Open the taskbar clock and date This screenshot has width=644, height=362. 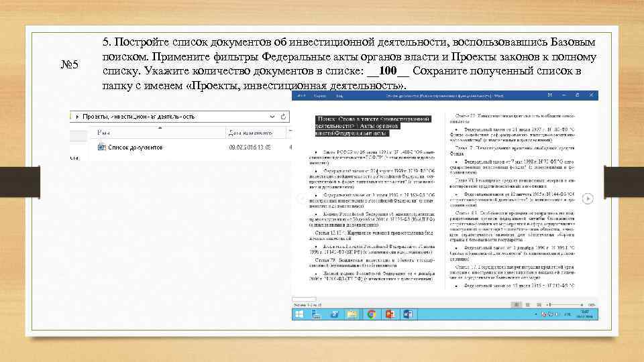[585, 314]
